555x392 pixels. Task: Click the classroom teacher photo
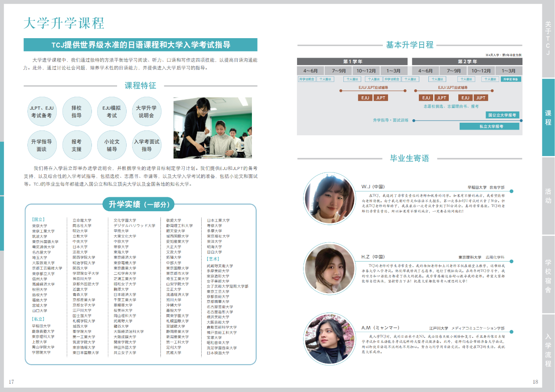pyautogui.click(x=212, y=128)
